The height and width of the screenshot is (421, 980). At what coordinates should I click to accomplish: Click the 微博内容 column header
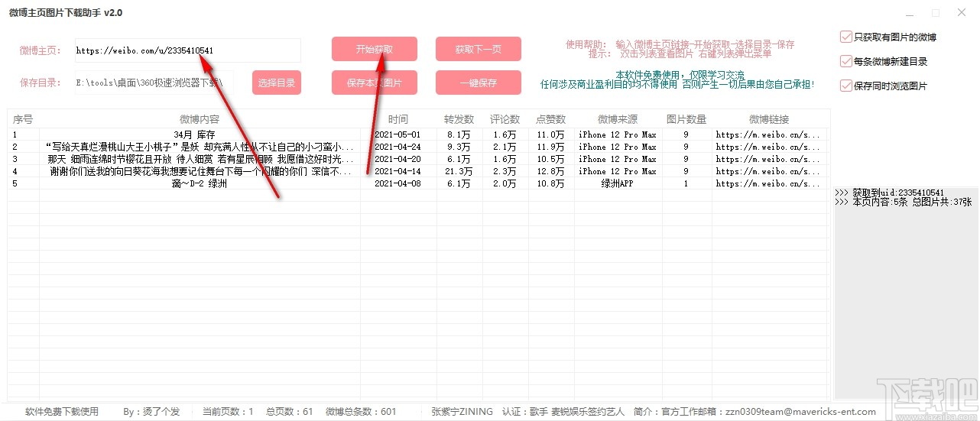pos(200,119)
